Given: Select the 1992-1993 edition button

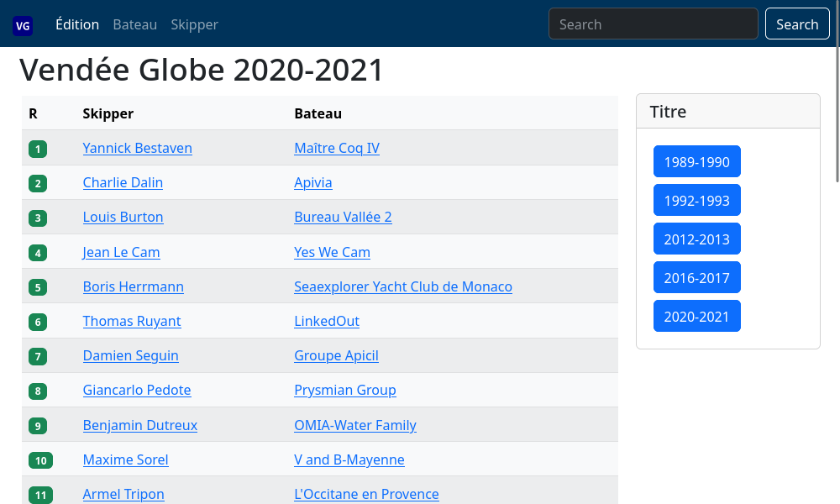Looking at the screenshot, I should [697, 200].
